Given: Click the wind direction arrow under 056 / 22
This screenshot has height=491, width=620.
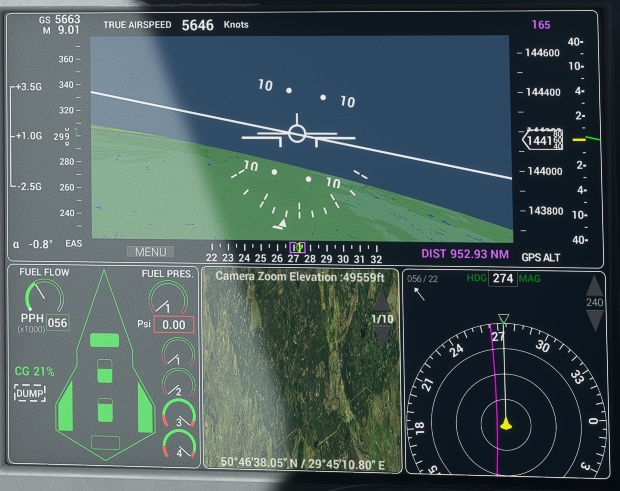Looking at the screenshot, I should pos(420,294).
